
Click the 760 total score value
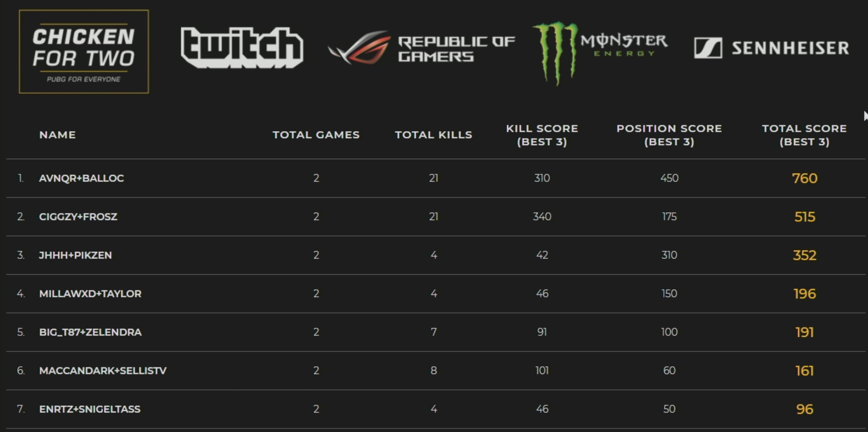pyautogui.click(x=805, y=178)
